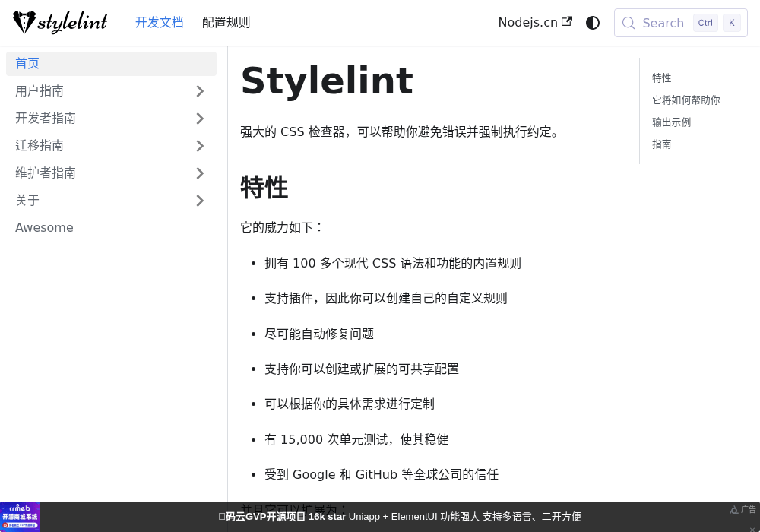Expand the 关于 chevron

[x=200, y=201]
